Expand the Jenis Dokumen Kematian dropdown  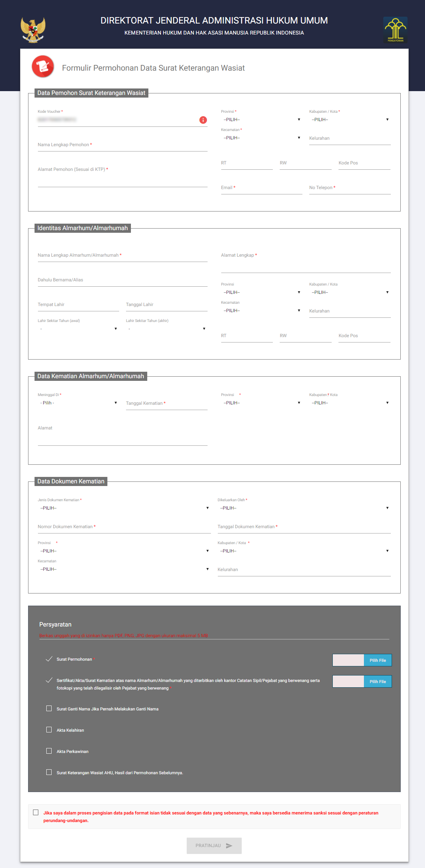point(124,508)
